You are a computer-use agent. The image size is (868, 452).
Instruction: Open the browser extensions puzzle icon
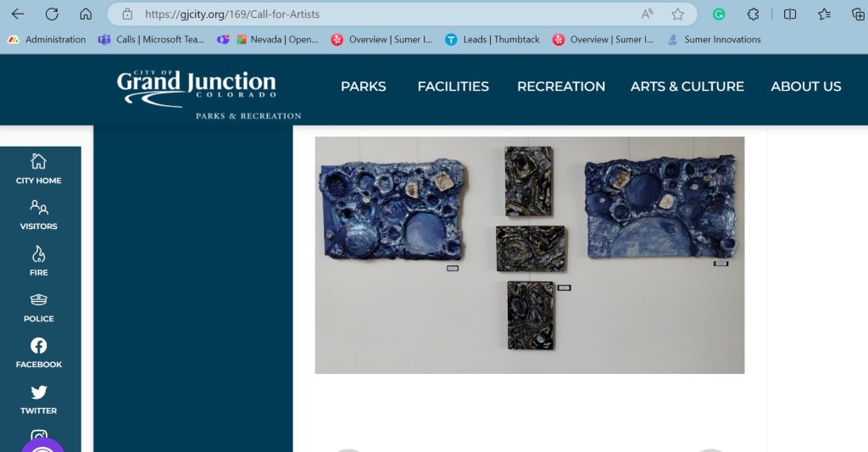coord(753,14)
